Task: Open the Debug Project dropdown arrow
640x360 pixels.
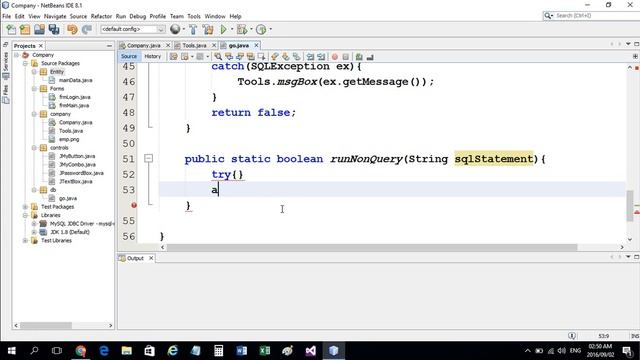Action: click(251, 29)
